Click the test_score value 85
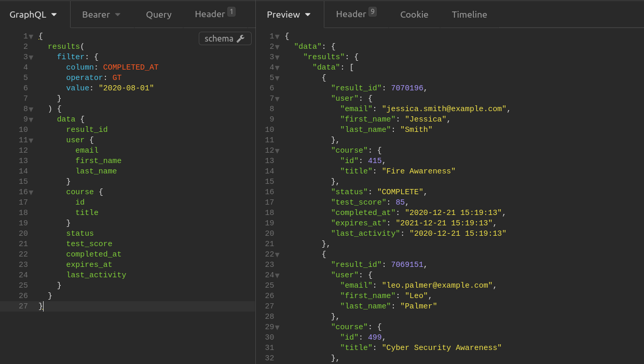The image size is (644, 364). 400,202
